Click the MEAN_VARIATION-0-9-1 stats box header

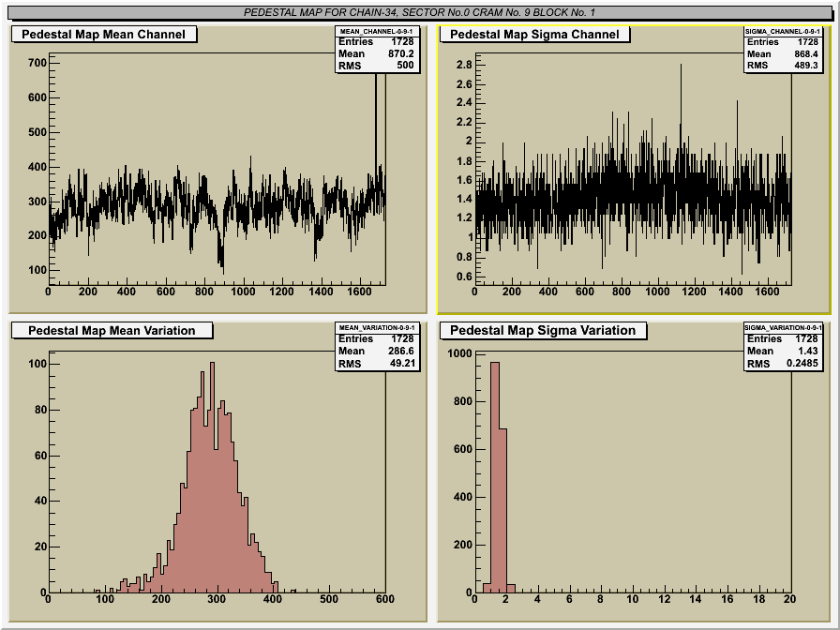[376, 327]
